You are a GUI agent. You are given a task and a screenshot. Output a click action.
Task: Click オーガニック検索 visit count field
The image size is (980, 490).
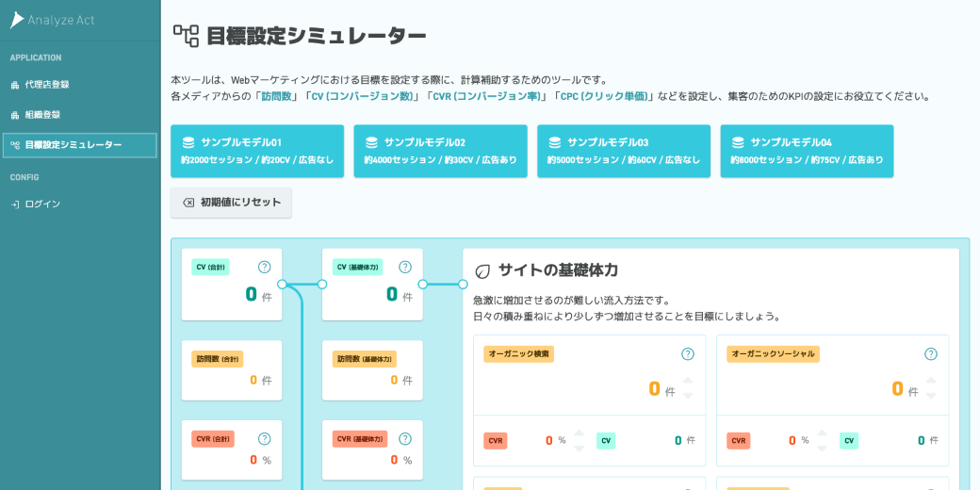pos(654,389)
